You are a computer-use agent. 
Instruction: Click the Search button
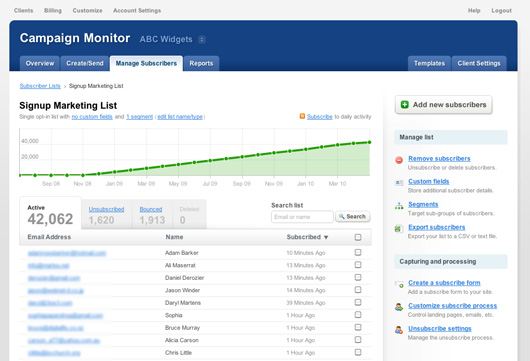(353, 216)
